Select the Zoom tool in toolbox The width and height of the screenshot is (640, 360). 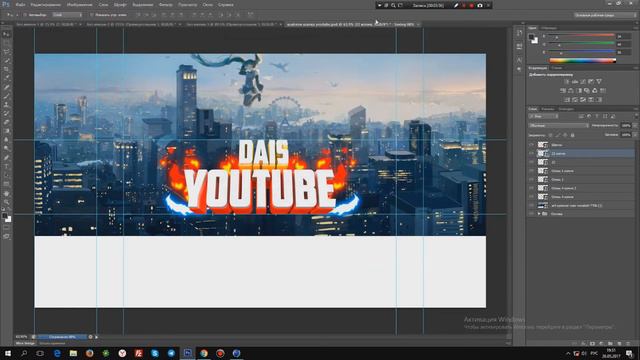pyautogui.click(x=7, y=202)
